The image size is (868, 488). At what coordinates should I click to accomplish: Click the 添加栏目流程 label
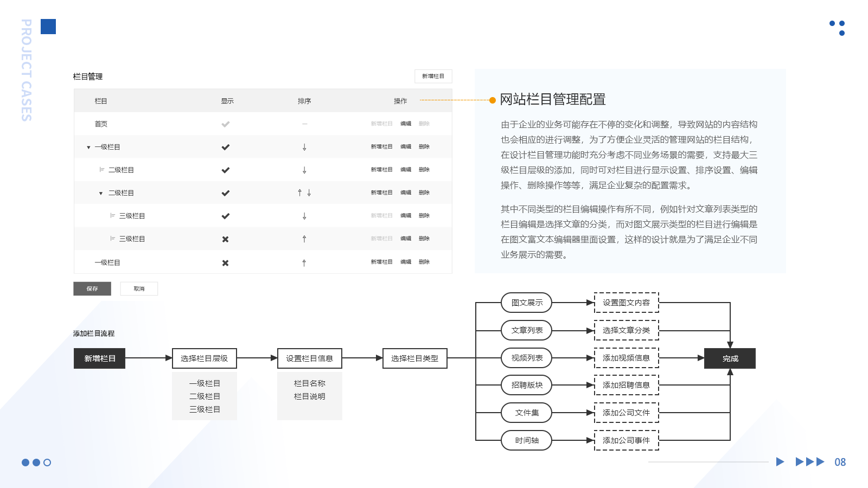click(x=94, y=333)
